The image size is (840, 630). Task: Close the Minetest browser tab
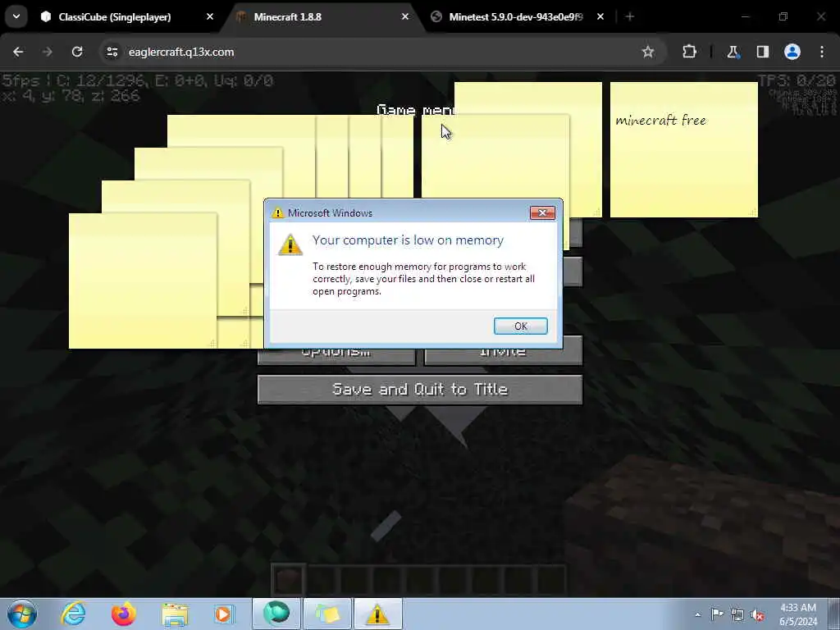click(600, 16)
